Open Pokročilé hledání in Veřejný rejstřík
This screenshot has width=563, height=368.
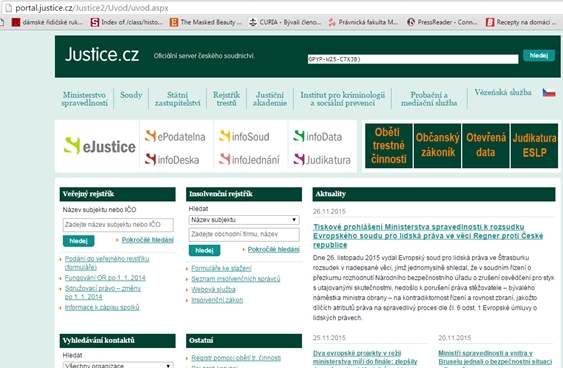click(148, 240)
